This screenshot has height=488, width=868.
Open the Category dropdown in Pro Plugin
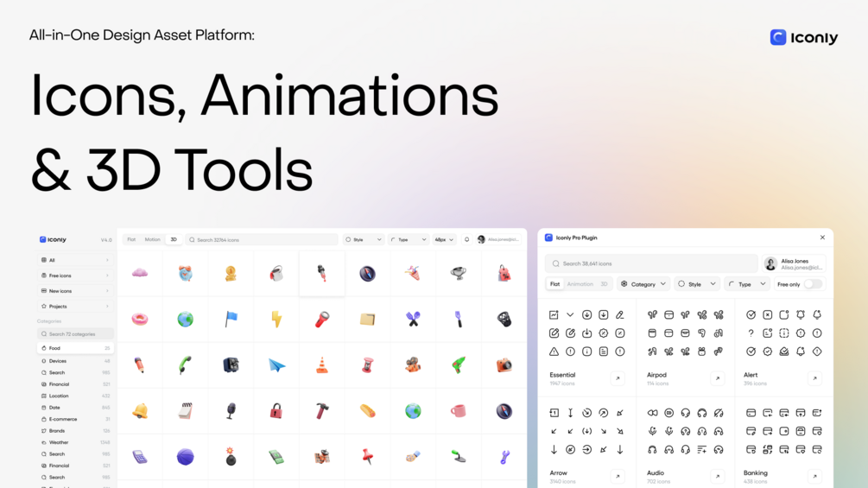tap(643, 284)
